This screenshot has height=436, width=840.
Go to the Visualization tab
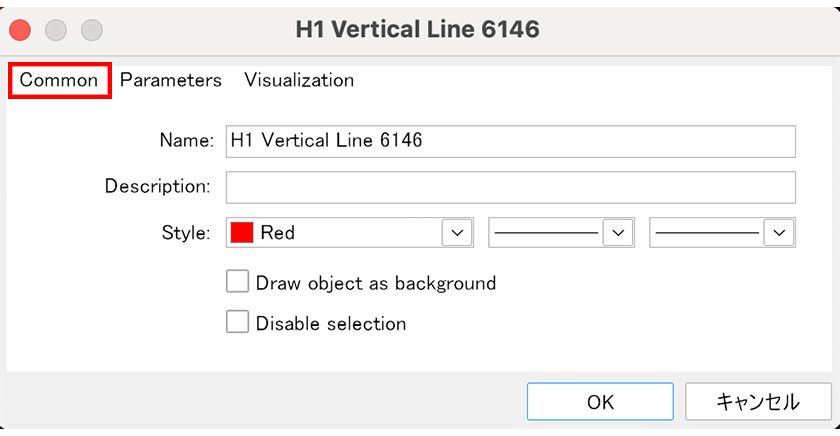[x=299, y=80]
